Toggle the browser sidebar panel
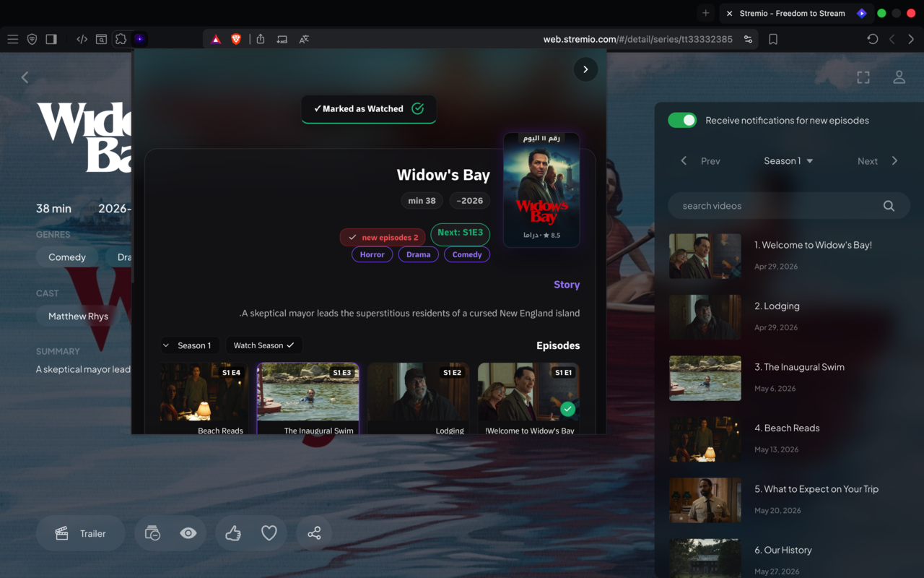The width and height of the screenshot is (924, 578). pyautogui.click(x=51, y=39)
